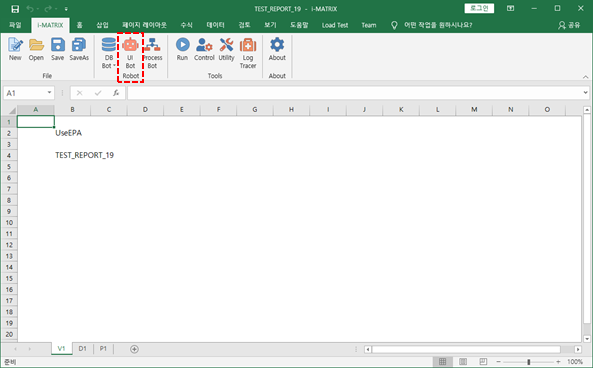Click the insert function fx icon
Image resolution: width=593 pixels, height=368 pixels.
(x=116, y=93)
